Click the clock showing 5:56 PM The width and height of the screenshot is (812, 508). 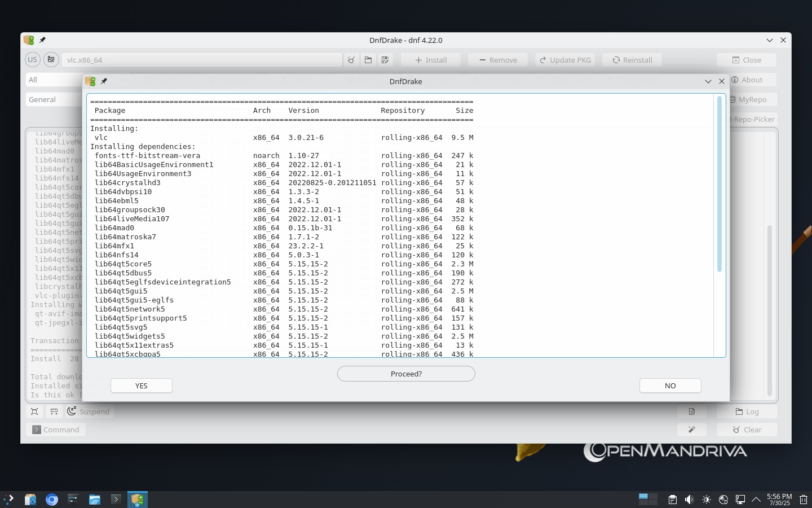click(x=779, y=500)
